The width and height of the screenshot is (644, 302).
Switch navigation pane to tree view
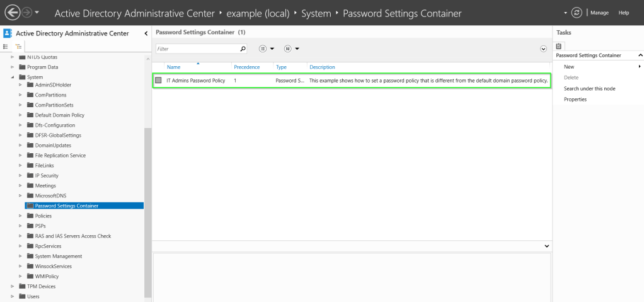tap(18, 47)
